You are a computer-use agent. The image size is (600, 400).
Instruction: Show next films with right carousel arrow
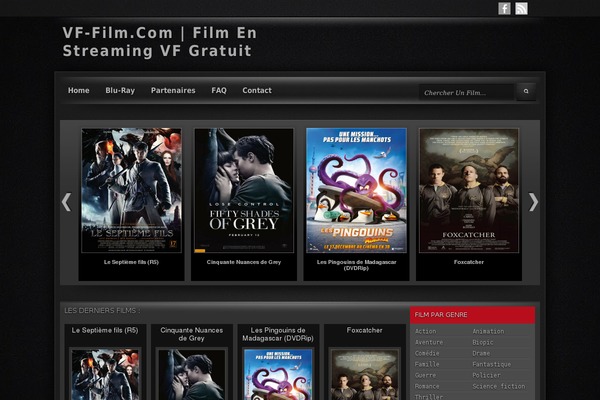pyautogui.click(x=533, y=202)
